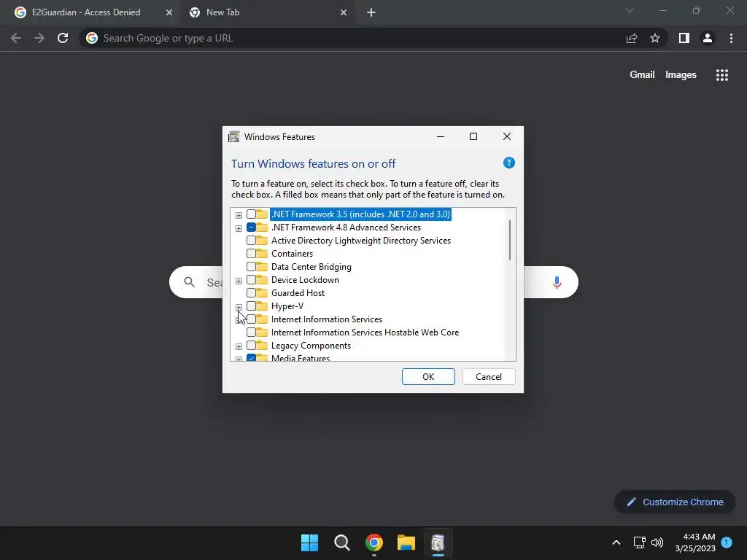Open Chrome tab search chevron
The width and height of the screenshot is (747, 560).
[x=630, y=10]
